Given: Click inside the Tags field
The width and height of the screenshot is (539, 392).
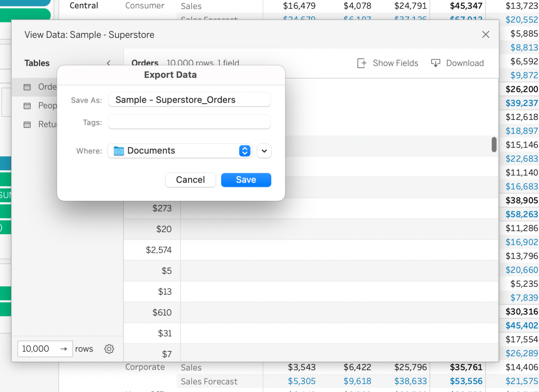Looking at the screenshot, I should pyautogui.click(x=189, y=122).
